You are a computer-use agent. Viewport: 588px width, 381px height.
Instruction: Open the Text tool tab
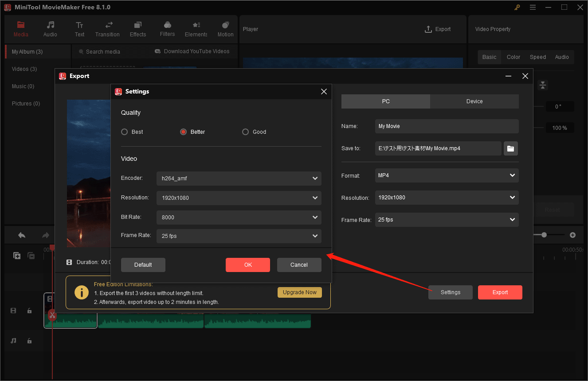pyautogui.click(x=79, y=29)
